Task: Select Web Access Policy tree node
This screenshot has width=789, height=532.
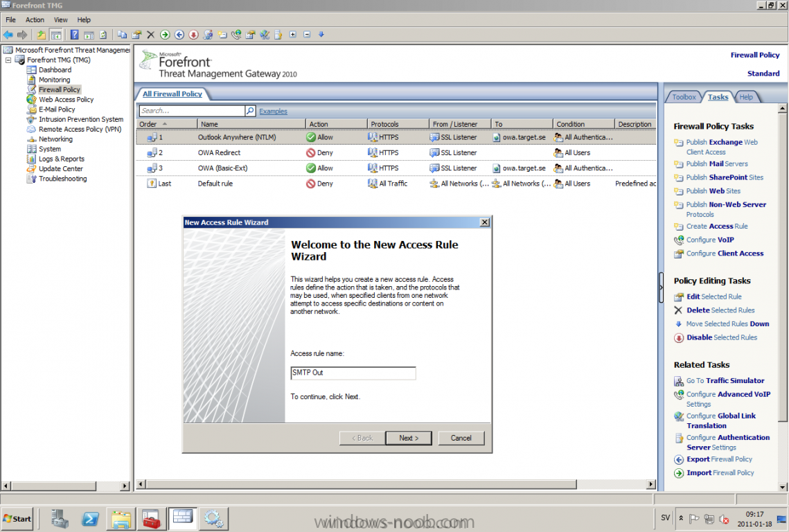Action: tap(66, 100)
